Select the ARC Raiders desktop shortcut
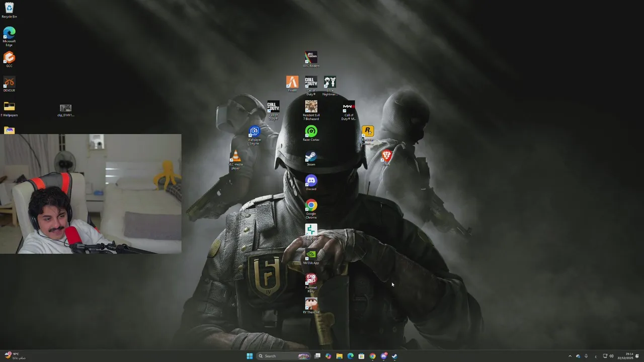644x362 pixels. click(311, 59)
